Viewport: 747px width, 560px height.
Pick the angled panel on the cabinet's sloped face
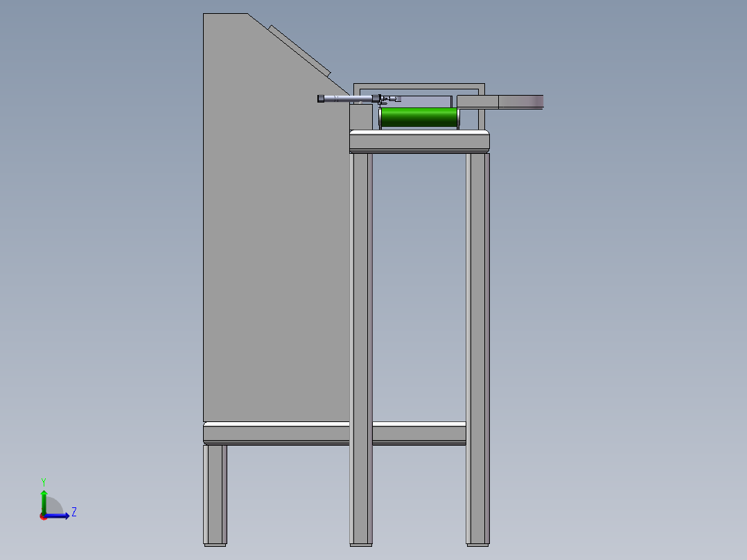299,51
